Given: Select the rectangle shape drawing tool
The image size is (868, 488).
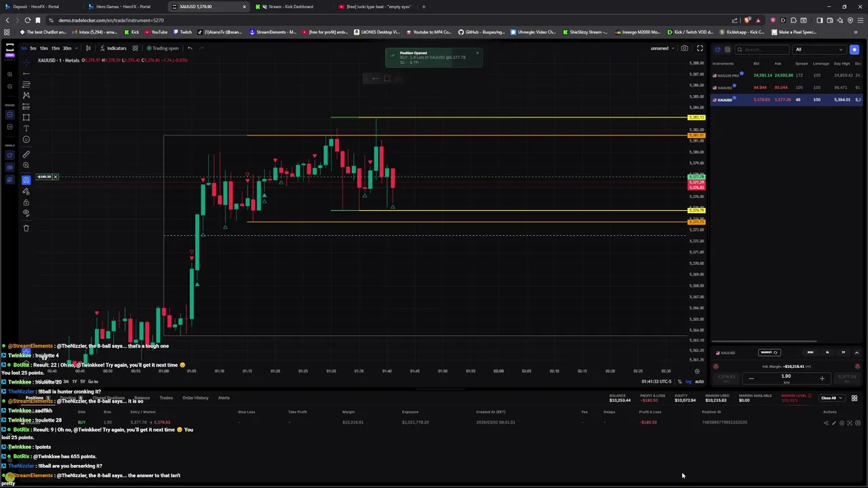Looking at the screenshot, I should pyautogui.click(x=26, y=117).
